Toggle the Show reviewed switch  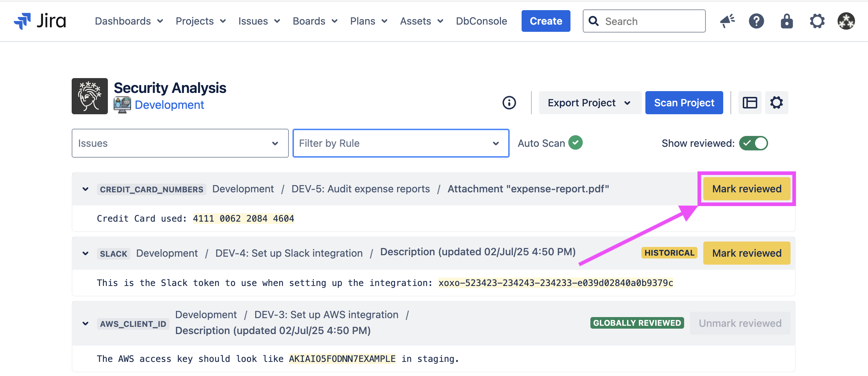pos(753,143)
